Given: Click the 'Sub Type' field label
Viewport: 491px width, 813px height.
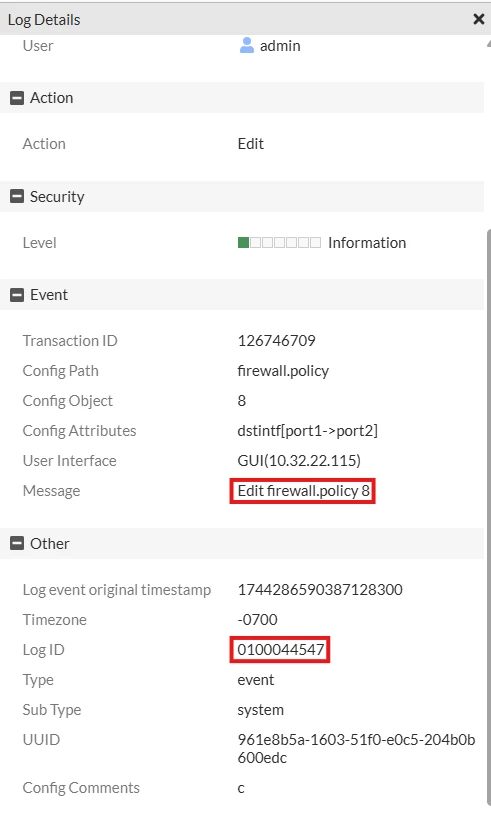Looking at the screenshot, I should (52, 710).
